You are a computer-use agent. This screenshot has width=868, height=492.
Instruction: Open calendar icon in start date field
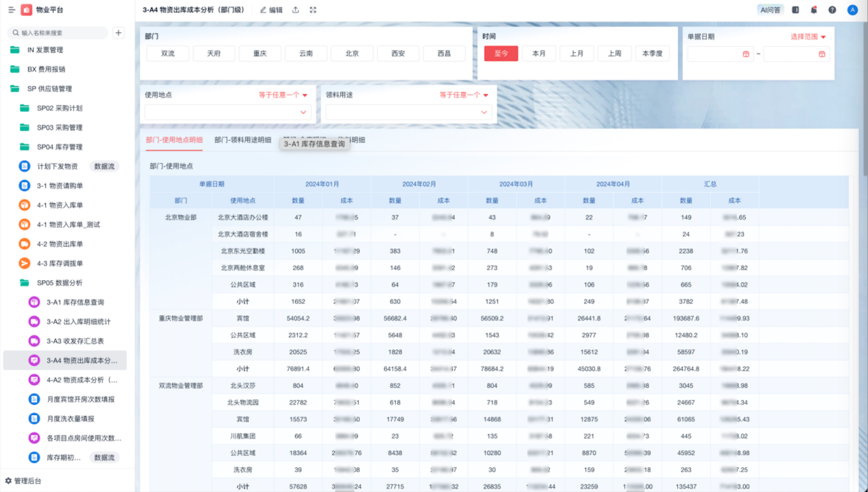[x=746, y=54]
